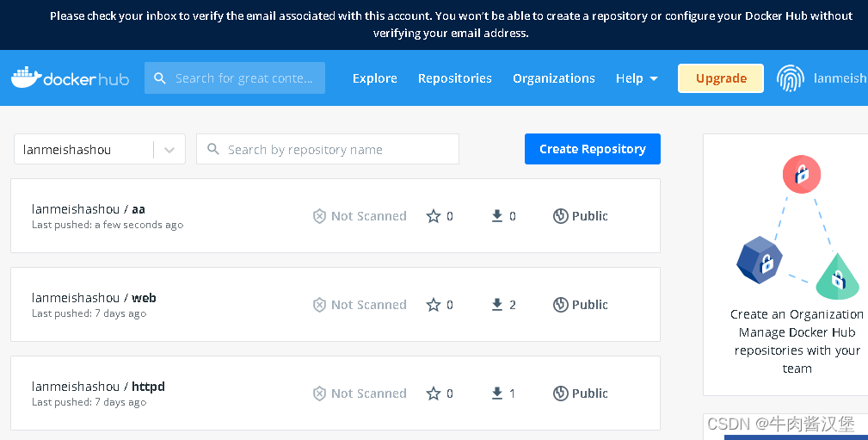The height and width of the screenshot is (440, 868).
Task: Click the download icon in the httpd row
Action: click(497, 393)
